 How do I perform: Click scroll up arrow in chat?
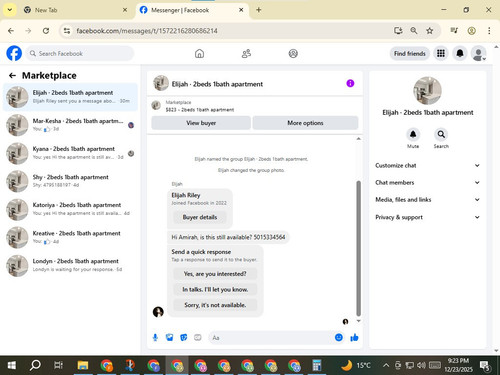click(359, 138)
